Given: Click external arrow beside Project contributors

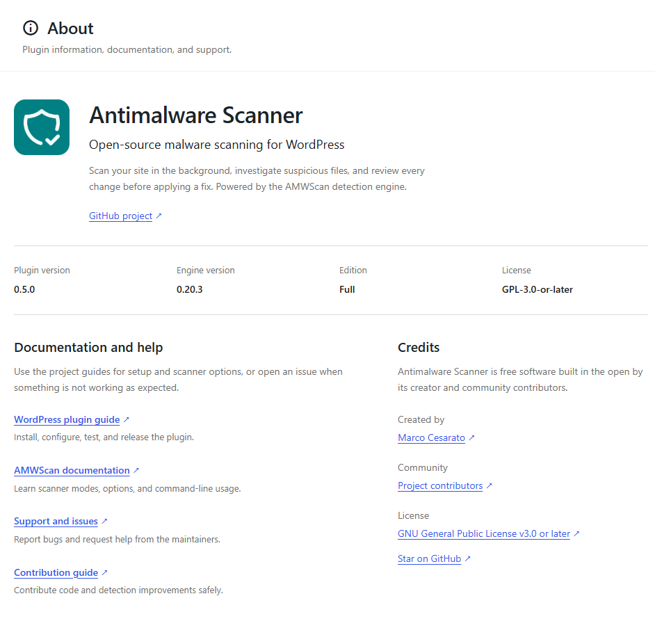Looking at the screenshot, I should point(489,485).
